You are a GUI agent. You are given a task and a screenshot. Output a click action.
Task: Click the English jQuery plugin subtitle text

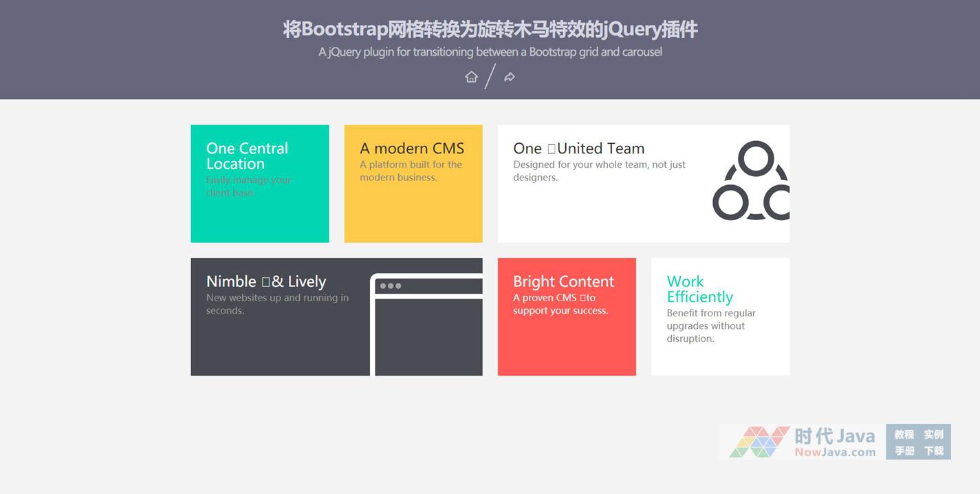(x=490, y=52)
